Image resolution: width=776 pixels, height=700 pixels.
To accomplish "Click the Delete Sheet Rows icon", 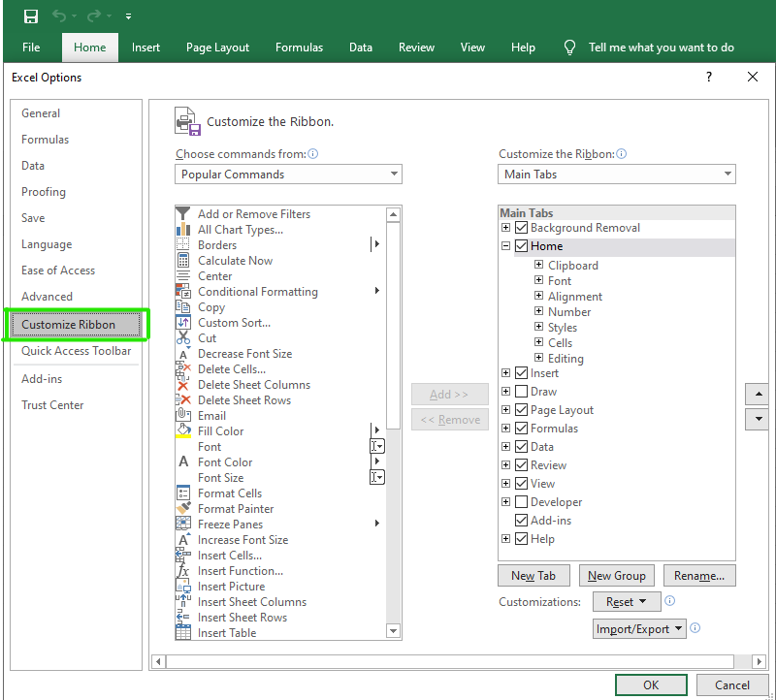I will pos(183,400).
